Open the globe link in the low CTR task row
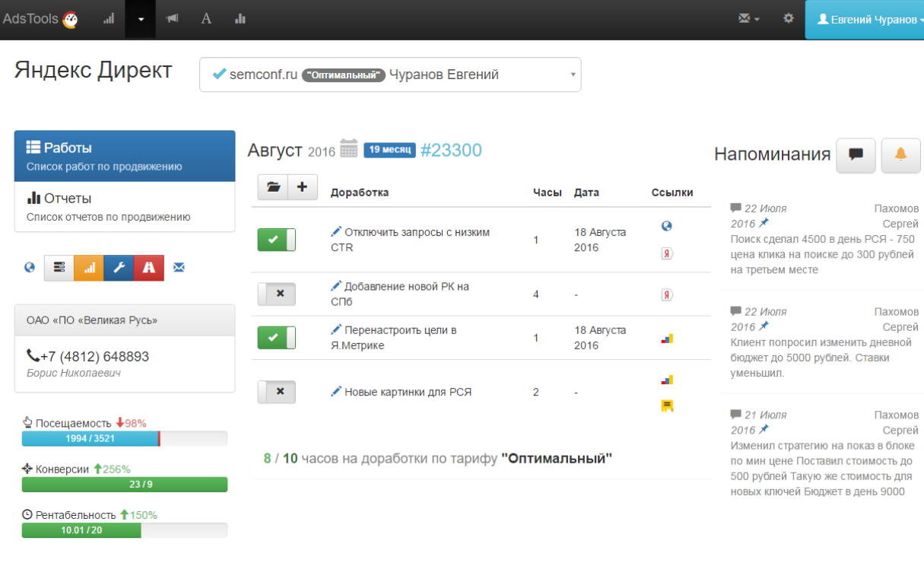924x563 pixels. point(667,226)
